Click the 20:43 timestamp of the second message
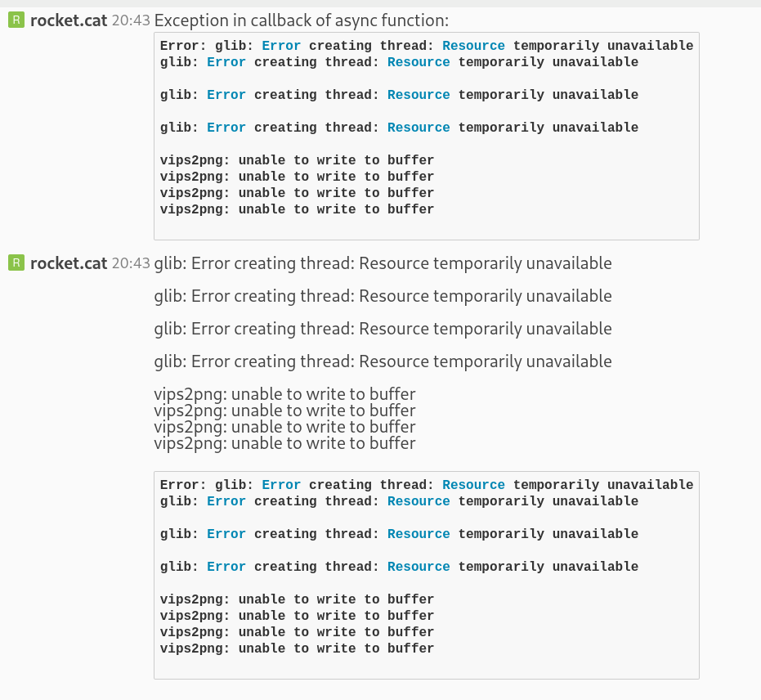The height and width of the screenshot is (700, 761). pos(130,263)
